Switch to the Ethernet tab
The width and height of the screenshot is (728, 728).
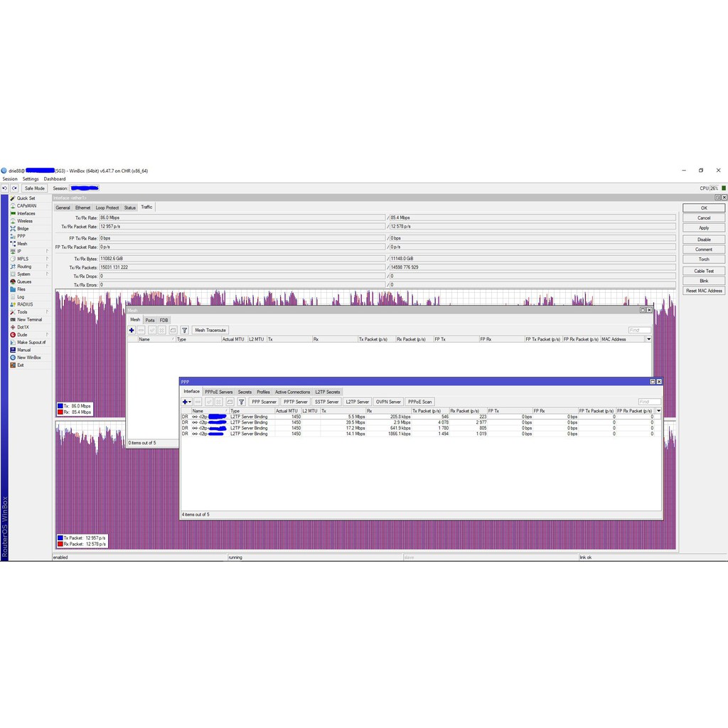83,208
